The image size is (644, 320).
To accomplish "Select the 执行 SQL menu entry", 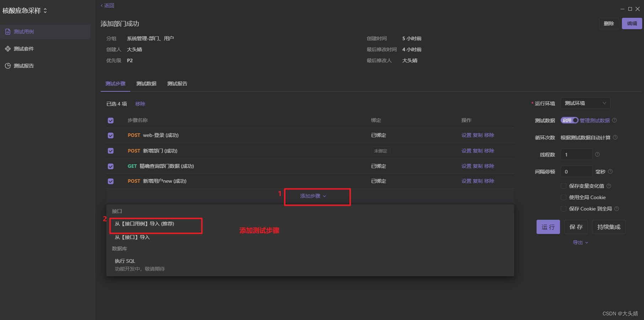I will (x=125, y=261).
